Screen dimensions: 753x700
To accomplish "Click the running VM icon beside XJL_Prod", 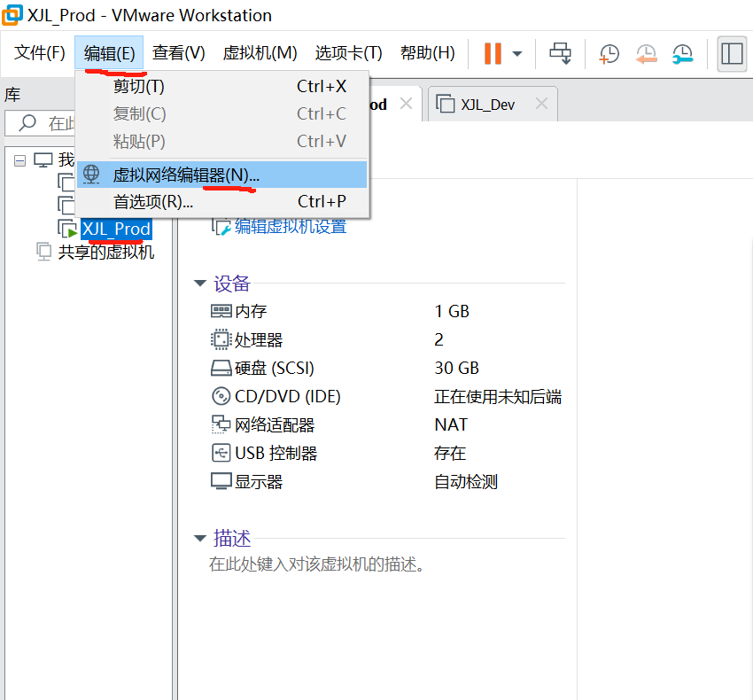I will coord(66,229).
